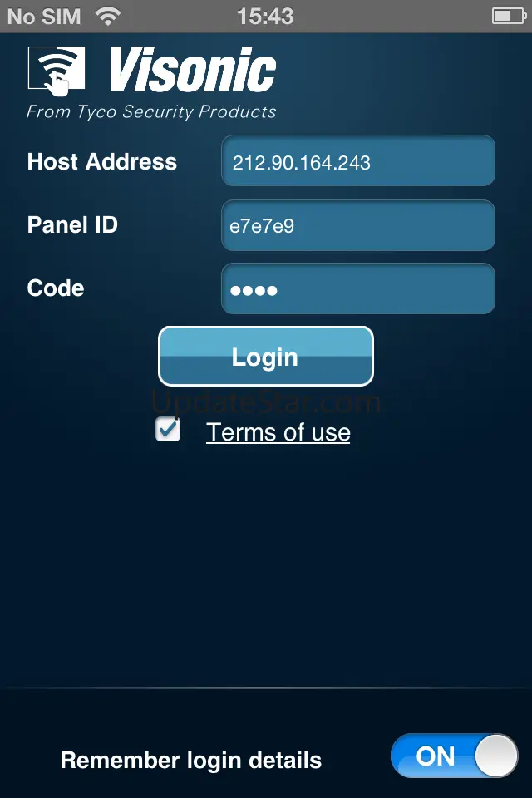Image resolution: width=532 pixels, height=798 pixels.
Task: Open the Terms of use link
Action: 278,432
